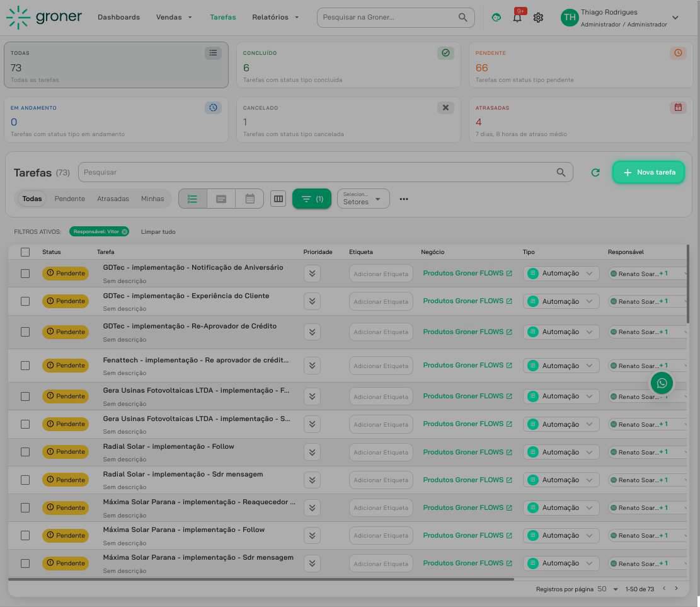This screenshot has width=700, height=607.
Task: Refresh the tasks list
Action: pos(595,173)
